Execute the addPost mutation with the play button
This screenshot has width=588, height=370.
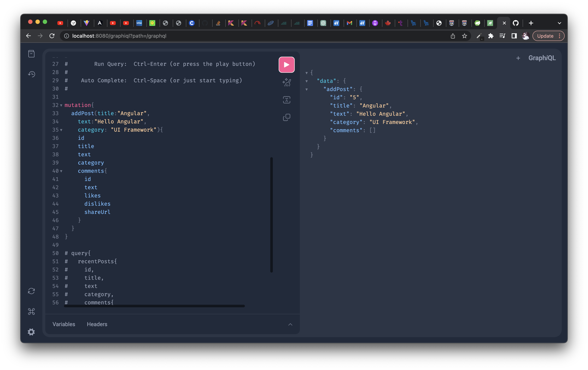click(287, 65)
